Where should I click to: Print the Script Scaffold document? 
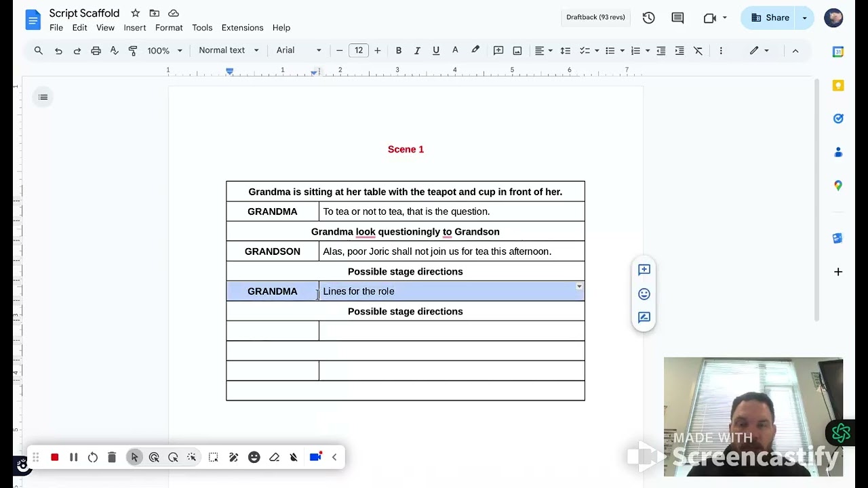click(96, 51)
